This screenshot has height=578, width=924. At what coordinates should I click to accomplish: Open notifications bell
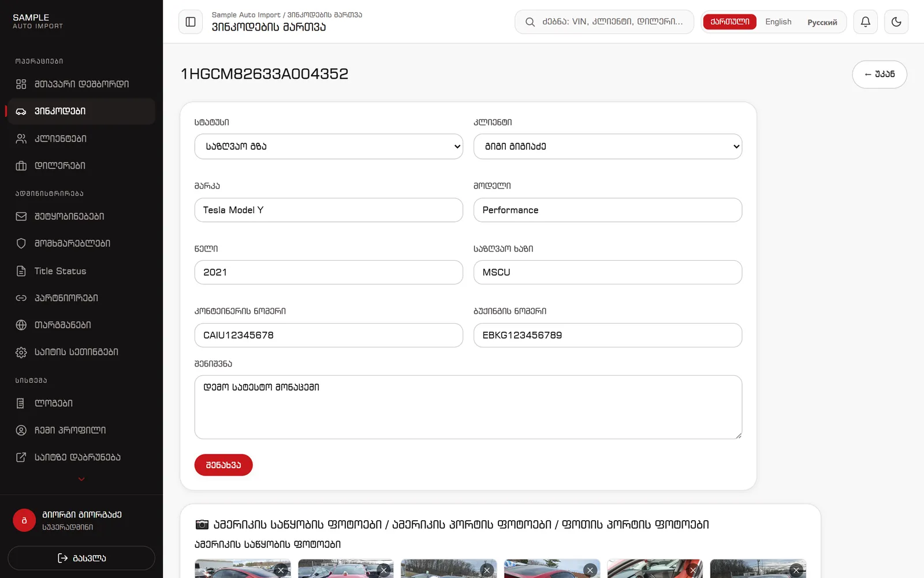point(866,22)
